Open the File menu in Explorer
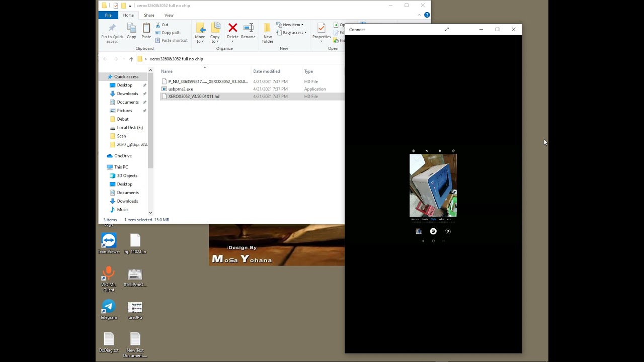Image resolution: width=644 pixels, height=362 pixels. click(108, 15)
